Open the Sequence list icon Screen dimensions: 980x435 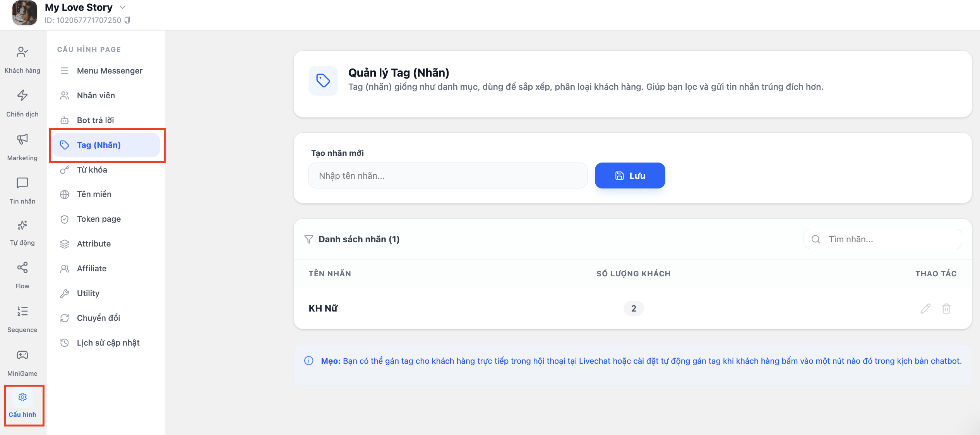pos(22,311)
